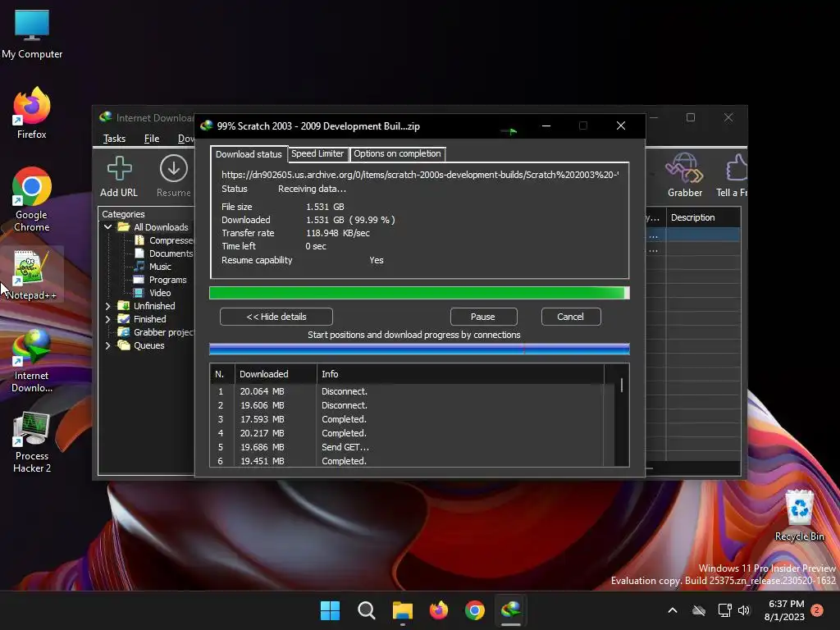Open the Internet Download Manager desktop shortcut
Screen dimensions: 840x630
(32, 361)
